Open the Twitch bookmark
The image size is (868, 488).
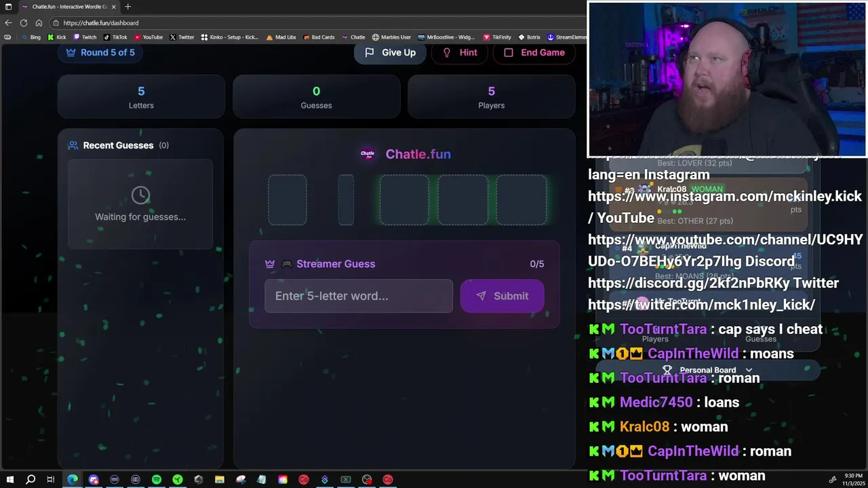(x=85, y=37)
